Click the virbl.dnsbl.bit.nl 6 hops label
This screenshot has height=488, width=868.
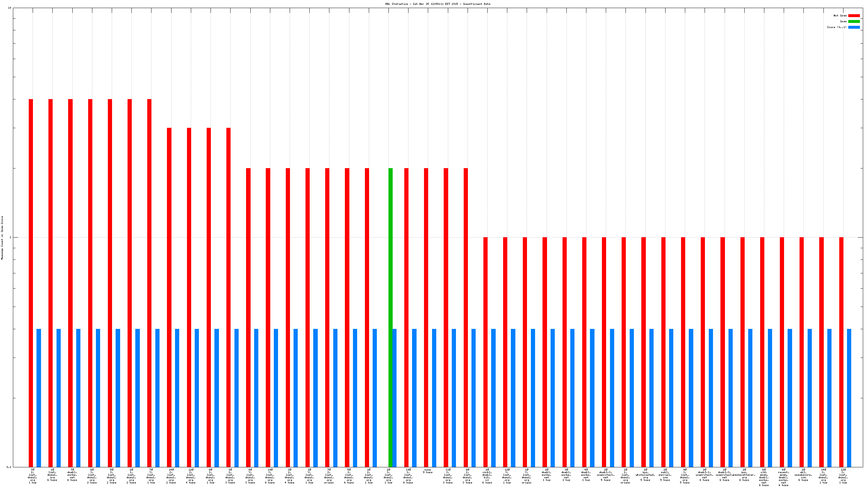point(487,476)
